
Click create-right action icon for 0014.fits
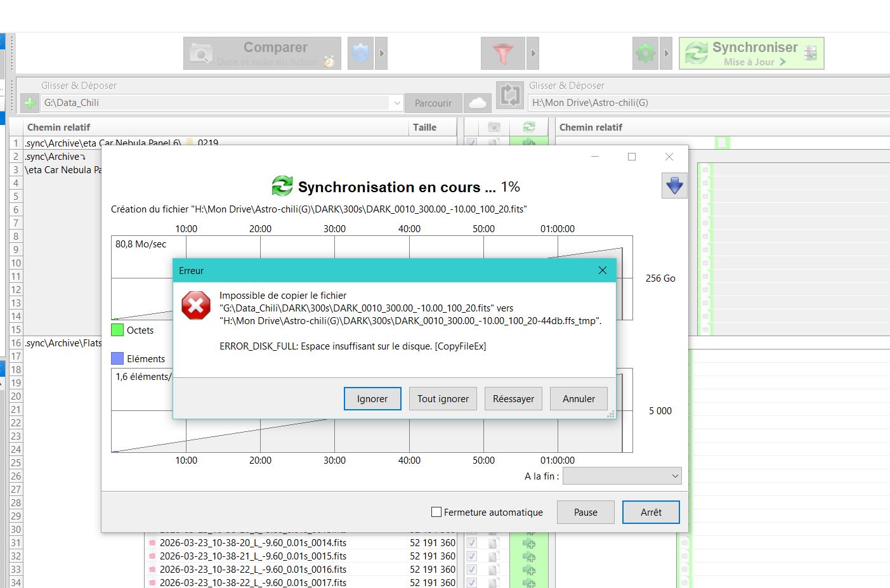(x=528, y=543)
